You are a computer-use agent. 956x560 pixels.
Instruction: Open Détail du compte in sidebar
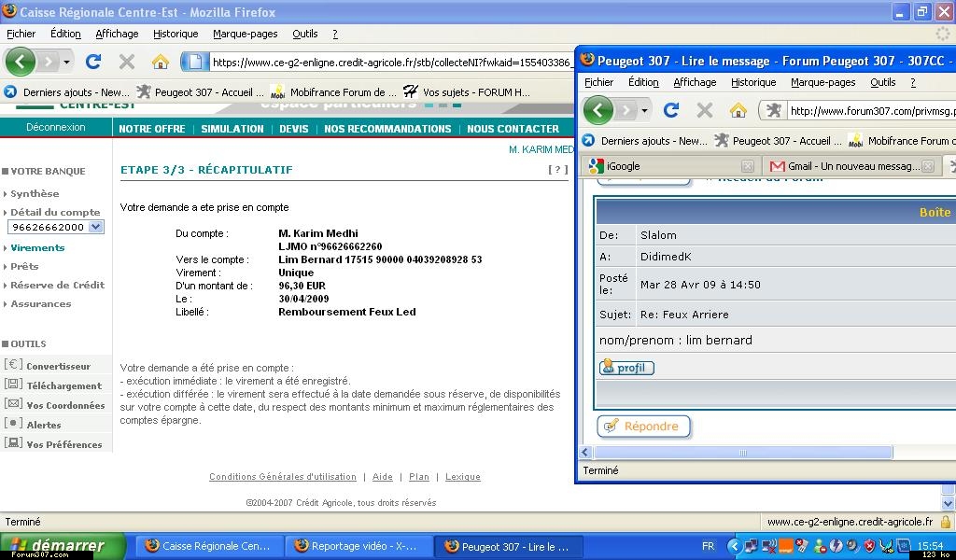[55, 212]
